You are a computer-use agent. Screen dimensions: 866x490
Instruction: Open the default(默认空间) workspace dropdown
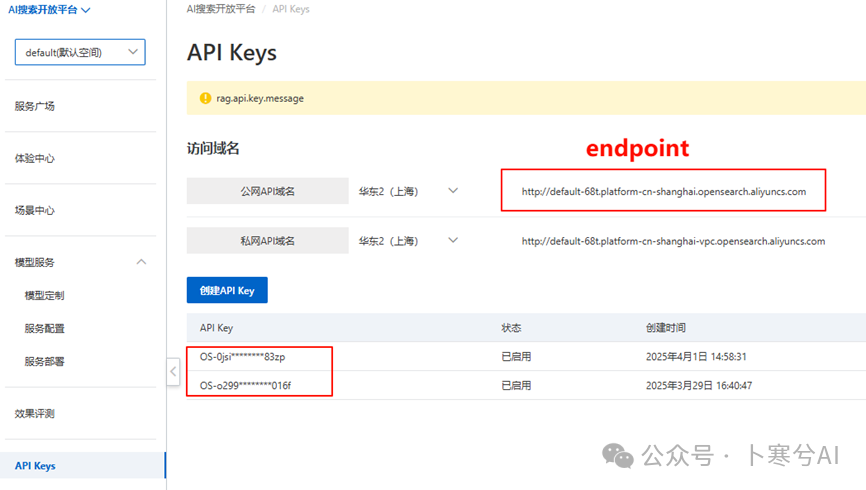[80, 52]
